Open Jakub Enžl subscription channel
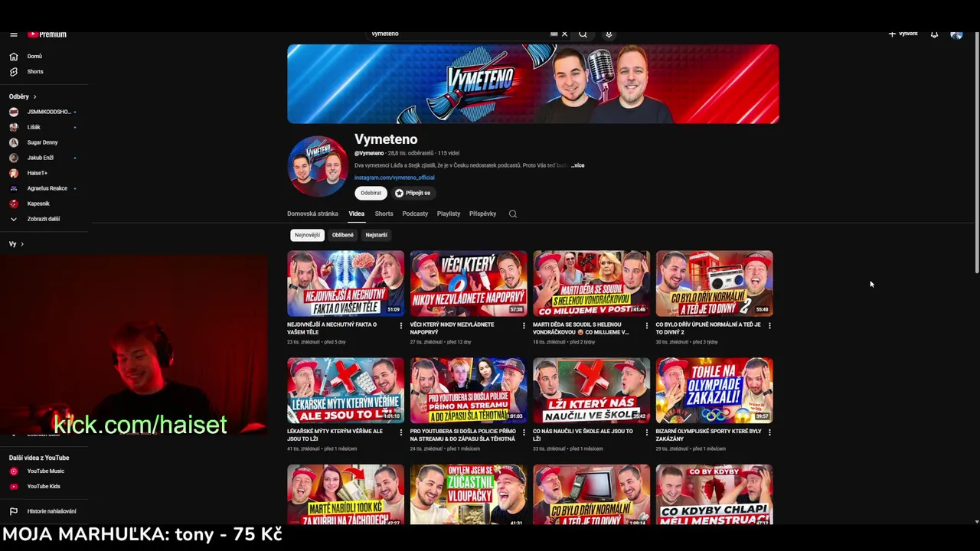Viewport: 980px width, 551px height. tap(43, 158)
